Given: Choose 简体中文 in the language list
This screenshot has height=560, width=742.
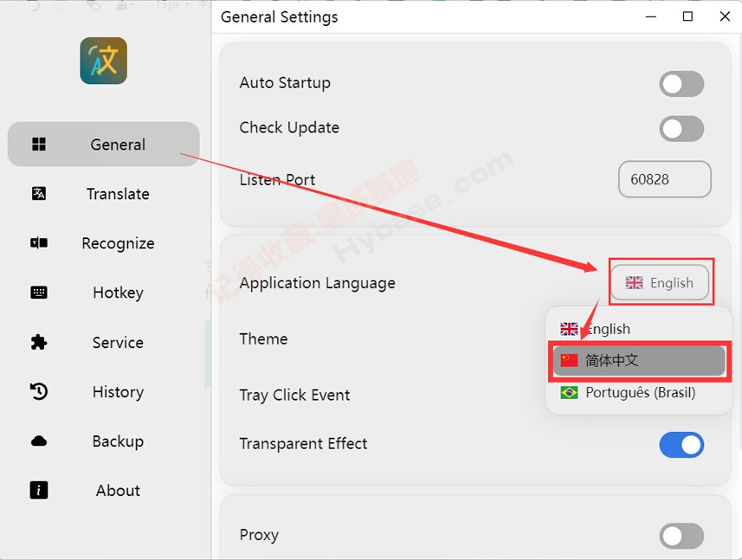Looking at the screenshot, I should point(639,360).
